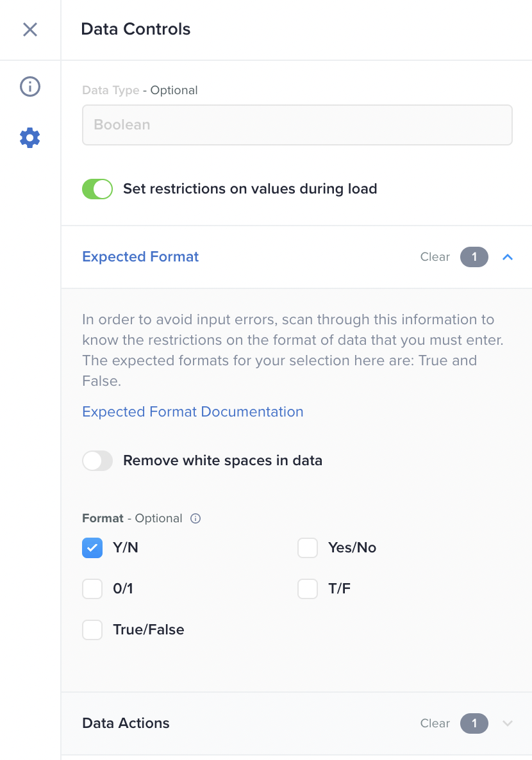Check the Yes/No format checkbox

[308, 548]
